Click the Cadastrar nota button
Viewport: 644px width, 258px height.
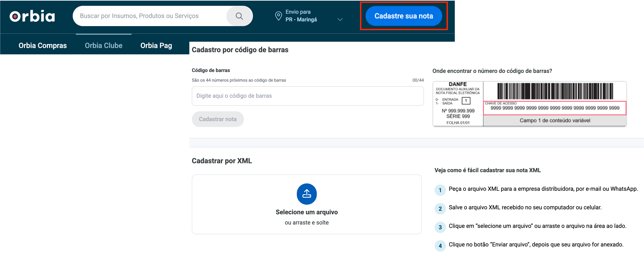(x=218, y=119)
